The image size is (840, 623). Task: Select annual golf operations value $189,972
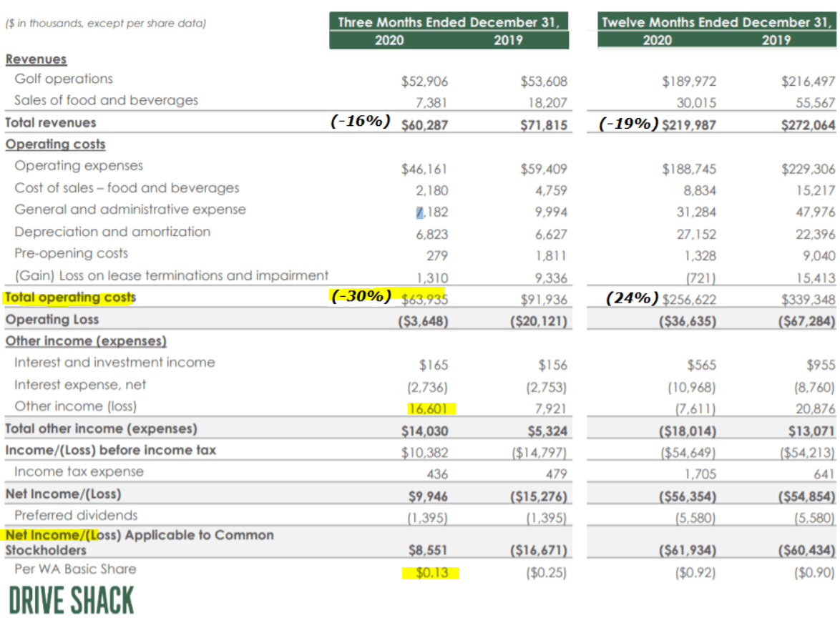689,82
